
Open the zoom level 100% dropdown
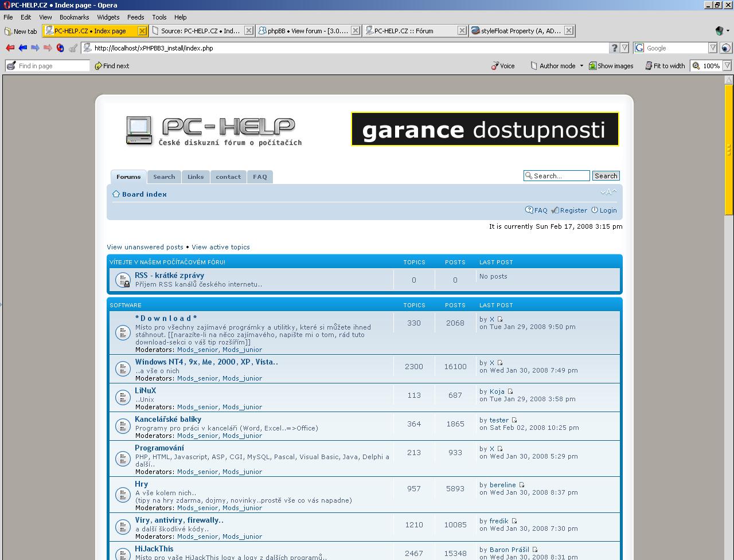pos(727,66)
